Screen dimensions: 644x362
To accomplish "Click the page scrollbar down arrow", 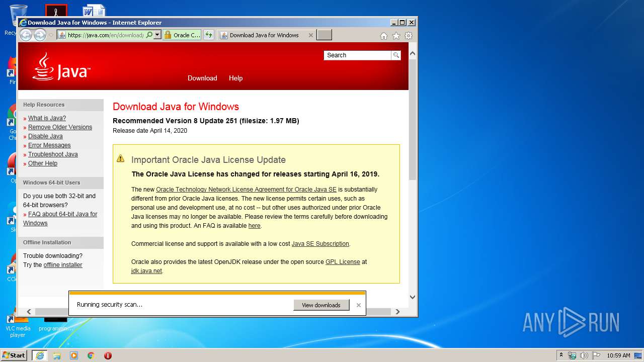I will tap(413, 297).
